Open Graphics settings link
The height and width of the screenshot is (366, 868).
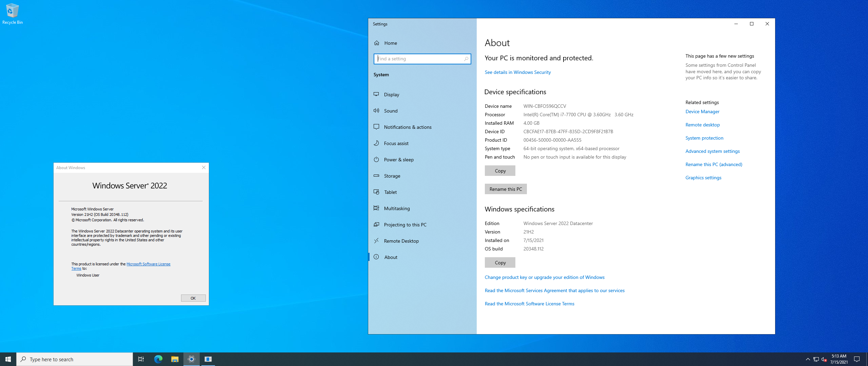tap(703, 178)
